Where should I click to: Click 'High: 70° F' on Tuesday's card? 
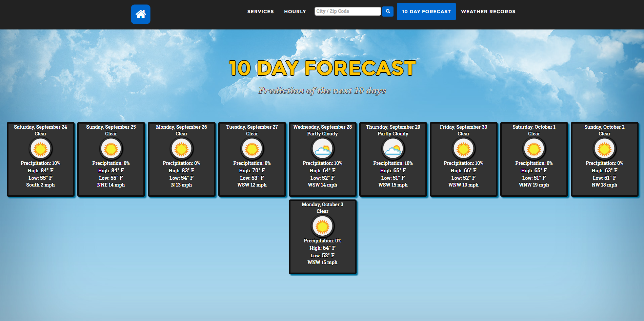click(252, 171)
